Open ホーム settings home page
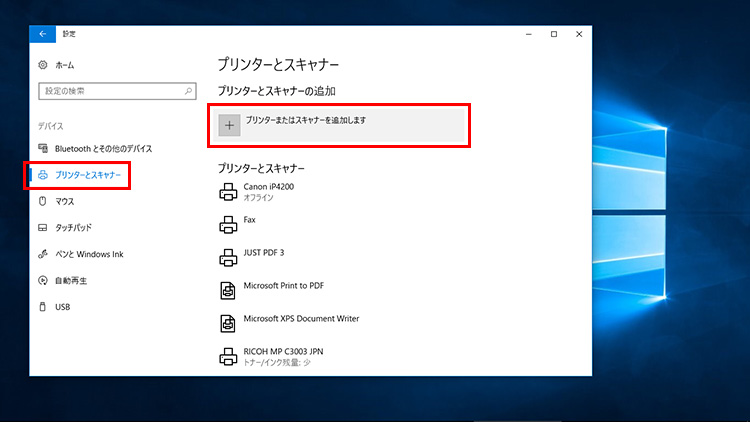 64,65
